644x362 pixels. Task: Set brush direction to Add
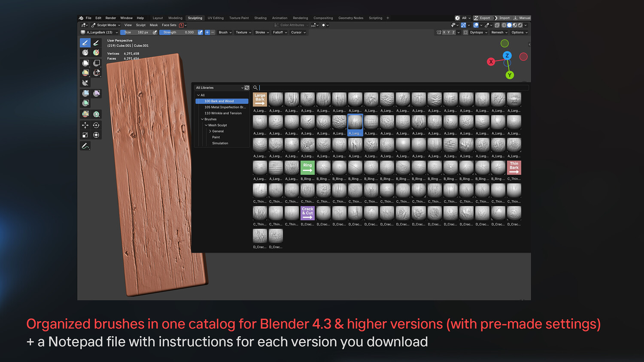[x=207, y=32]
